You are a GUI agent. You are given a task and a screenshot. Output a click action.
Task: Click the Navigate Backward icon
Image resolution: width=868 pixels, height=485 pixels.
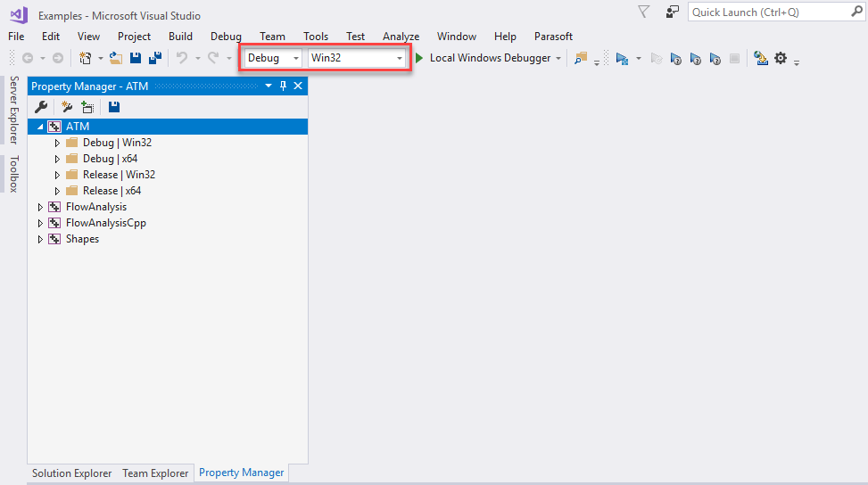[28, 58]
